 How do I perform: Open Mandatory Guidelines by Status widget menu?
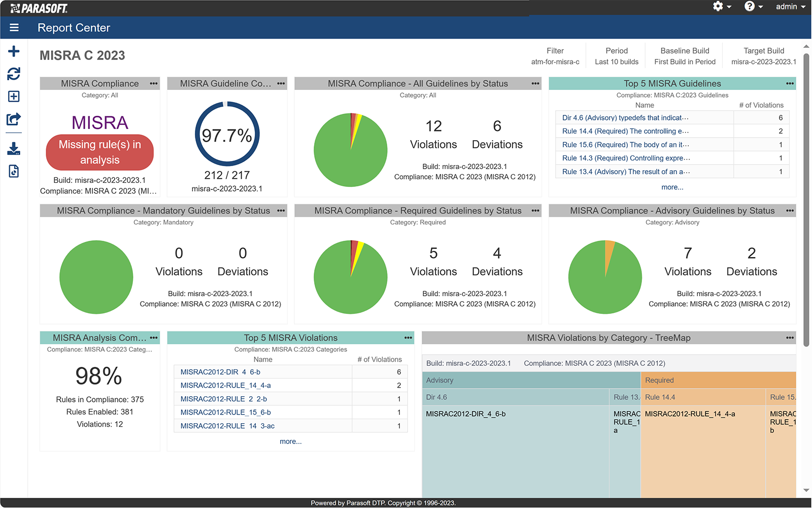coord(281,210)
